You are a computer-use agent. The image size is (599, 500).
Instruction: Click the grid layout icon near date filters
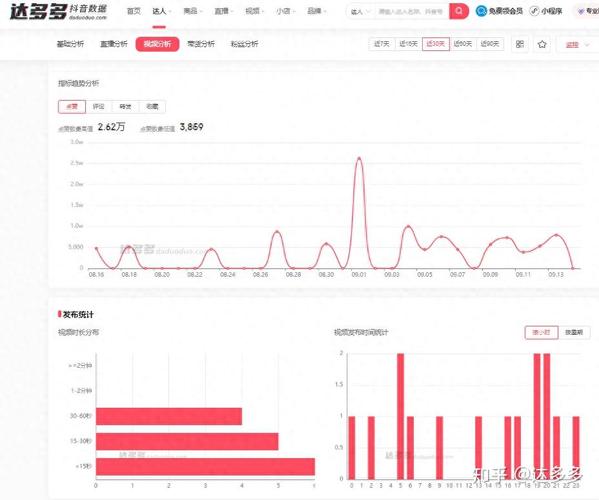coord(520,44)
